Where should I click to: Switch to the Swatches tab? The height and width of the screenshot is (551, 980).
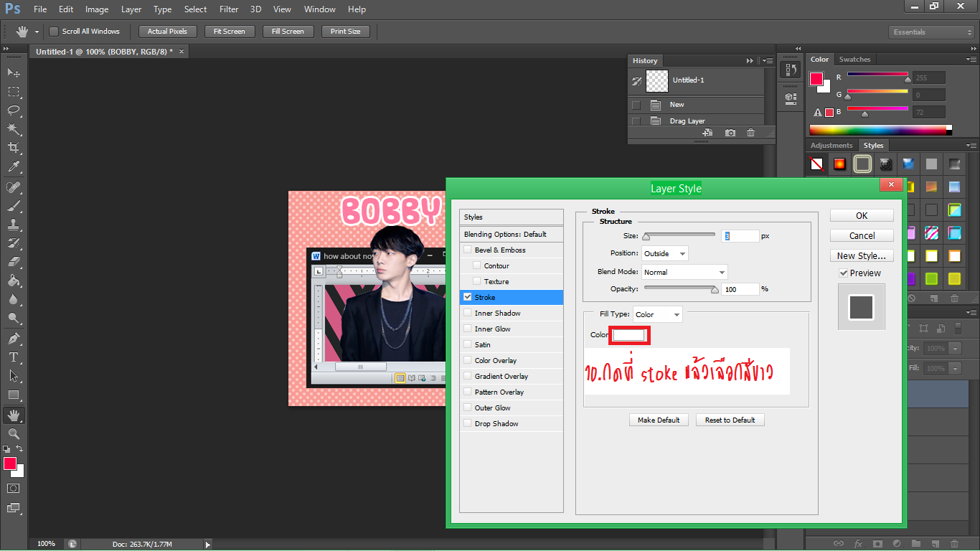854,60
